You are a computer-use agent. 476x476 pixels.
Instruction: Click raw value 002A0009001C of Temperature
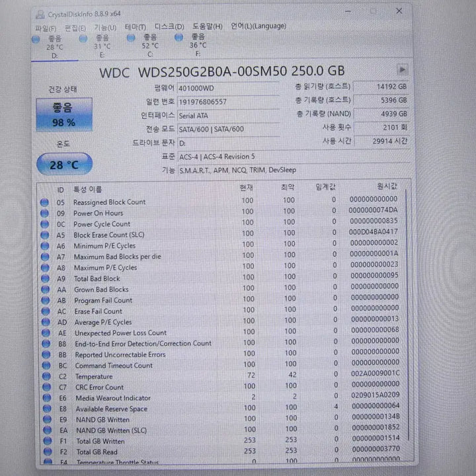pyautogui.click(x=376, y=374)
